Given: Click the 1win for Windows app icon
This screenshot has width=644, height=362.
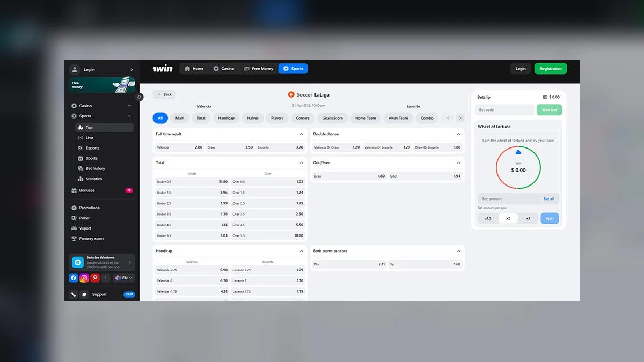Looking at the screenshot, I should coord(77,262).
